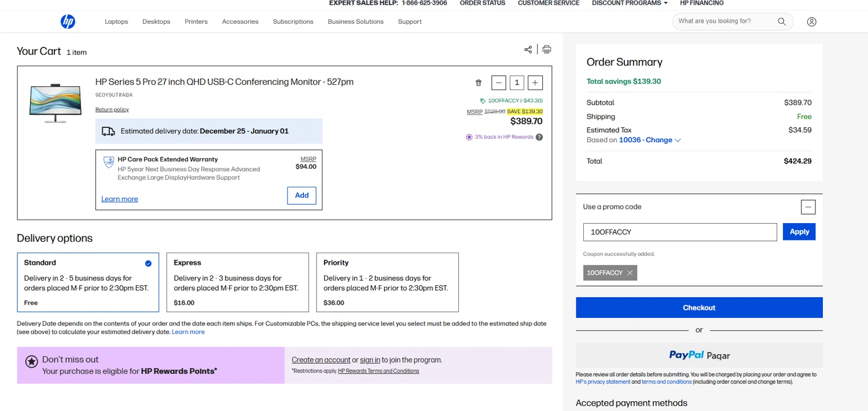Open the Printers menu
868x411 pixels.
click(196, 21)
